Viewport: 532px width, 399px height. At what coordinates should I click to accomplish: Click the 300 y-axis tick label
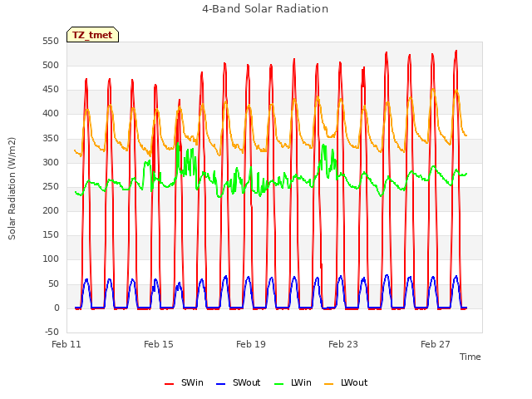click(51, 163)
